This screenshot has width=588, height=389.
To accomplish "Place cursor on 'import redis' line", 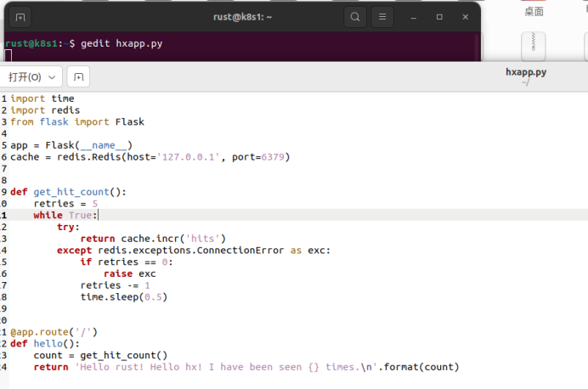I will pos(45,110).
